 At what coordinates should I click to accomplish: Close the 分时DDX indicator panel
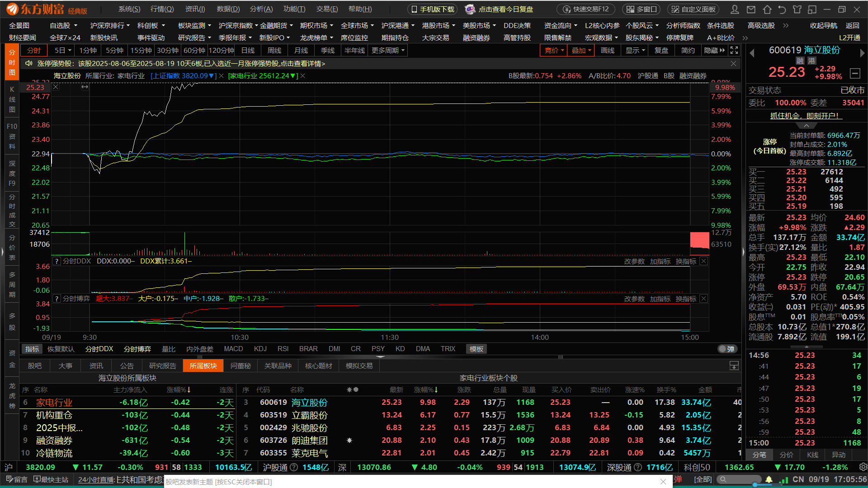click(x=703, y=261)
